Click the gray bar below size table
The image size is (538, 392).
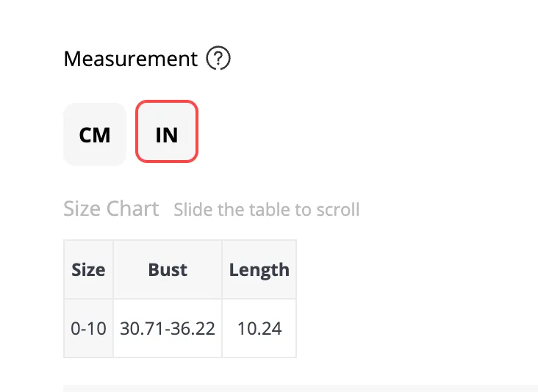click(301, 388)
